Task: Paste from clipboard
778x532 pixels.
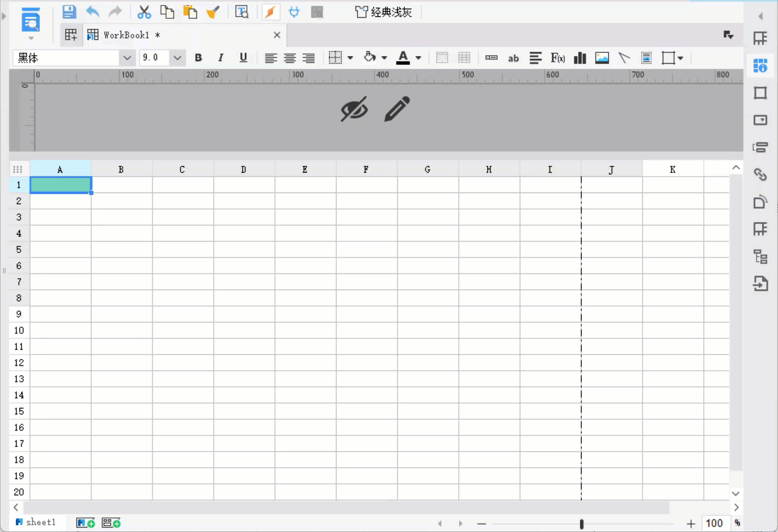Action: [x=190, y=12]
